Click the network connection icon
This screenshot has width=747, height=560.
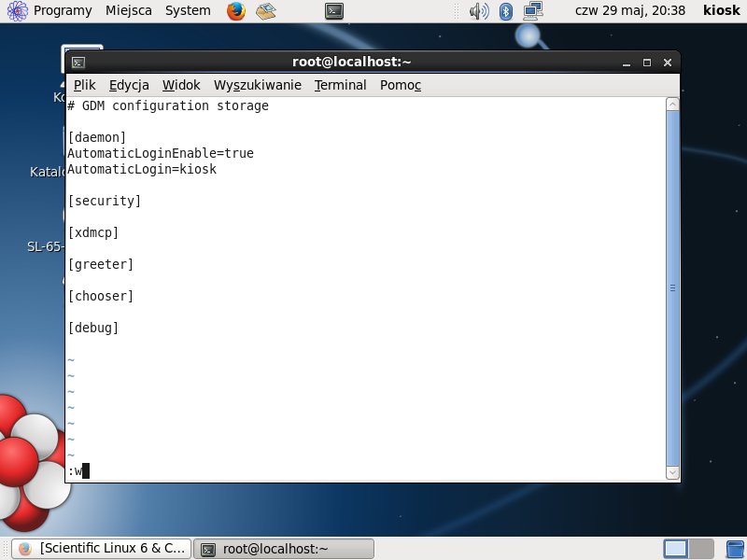click(x=533, y=11)
